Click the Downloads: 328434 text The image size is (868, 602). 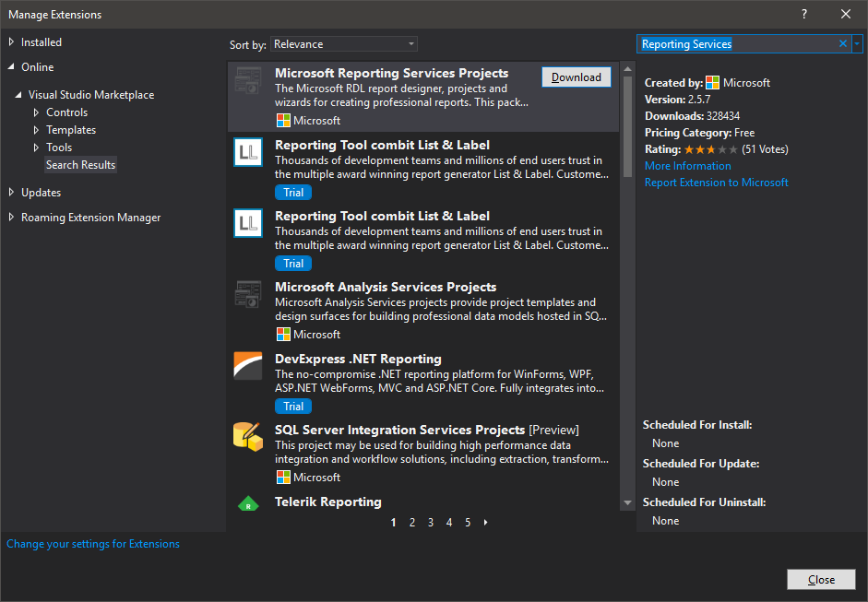tap(692, 116)
